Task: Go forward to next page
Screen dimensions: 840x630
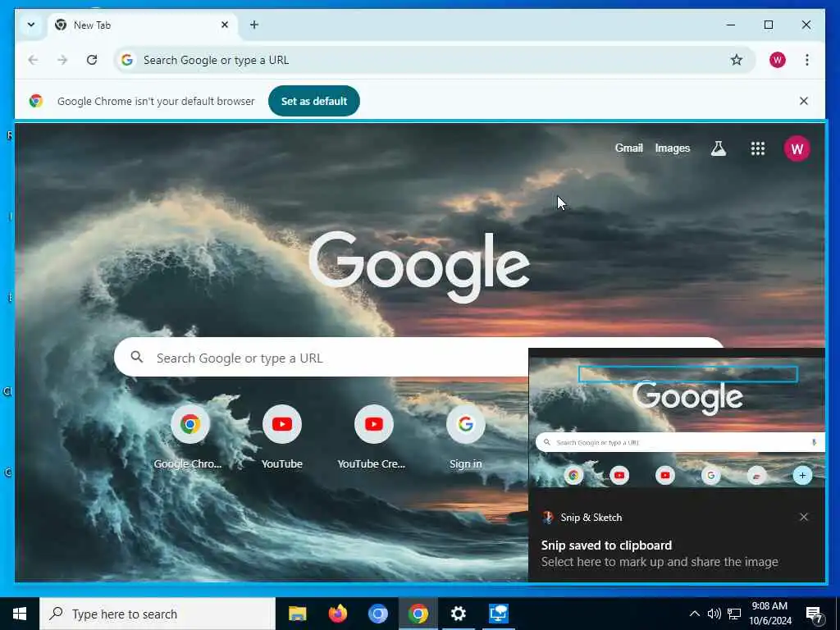Action: [62, 60]
